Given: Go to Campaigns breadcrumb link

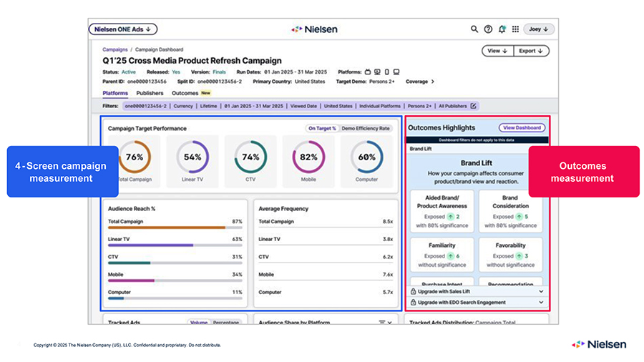Looking at the screenshot, I should click(x=115, y=50).
